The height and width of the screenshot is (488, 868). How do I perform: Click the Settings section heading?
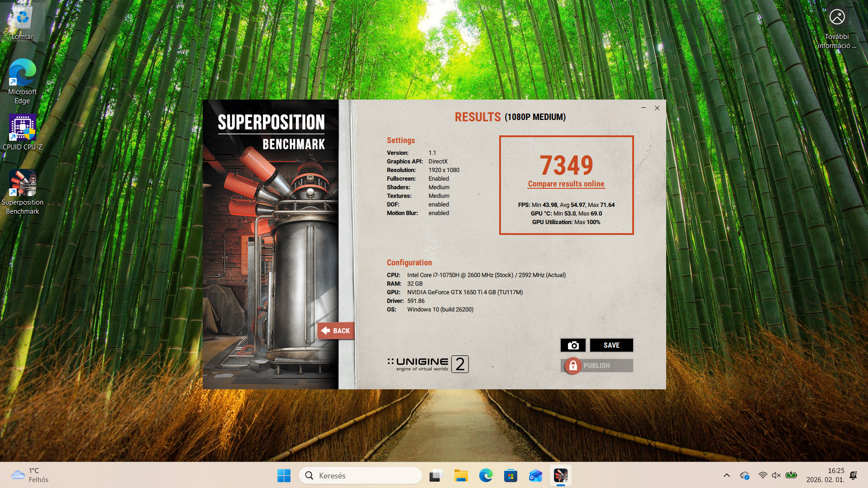pyautogui.click(x=401, y=140)
